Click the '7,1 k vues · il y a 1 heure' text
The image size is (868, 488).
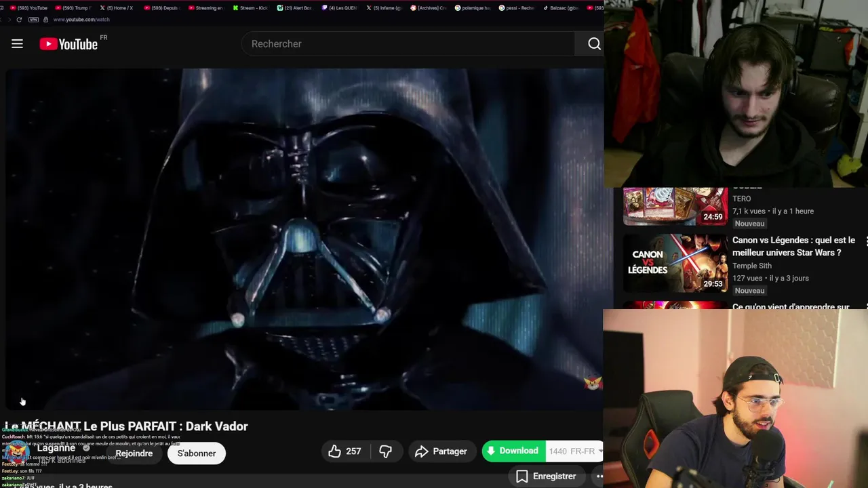click(x=773, y=211)
